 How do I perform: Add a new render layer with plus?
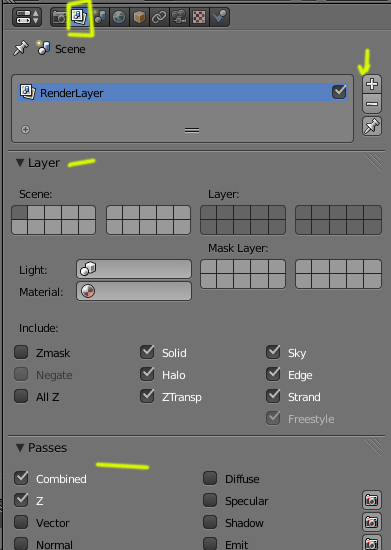(x=372, y=84)
